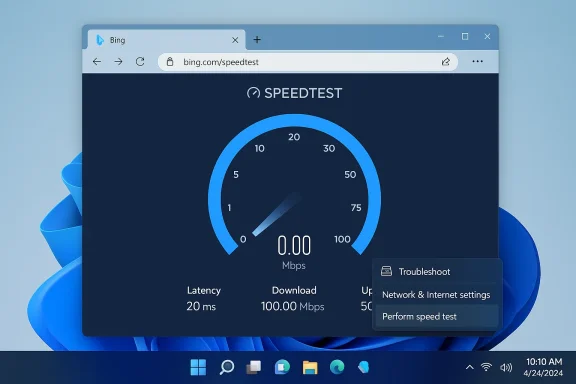
Task: Open Network & Internet settings
Action: 437,295
